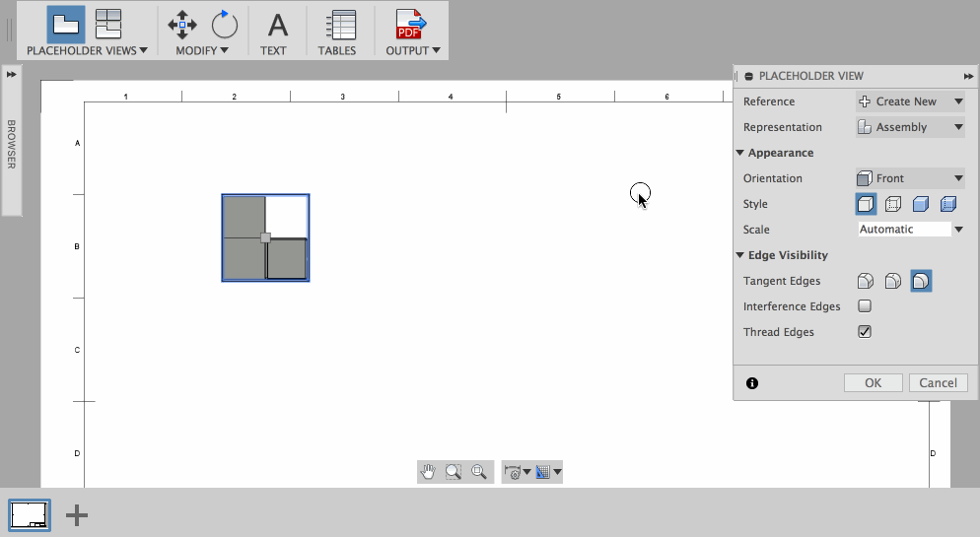Click the double-arrow at dialog header right
Image resolution: width=980 pixels, height=537 pixels.
(x=968, y=76)
